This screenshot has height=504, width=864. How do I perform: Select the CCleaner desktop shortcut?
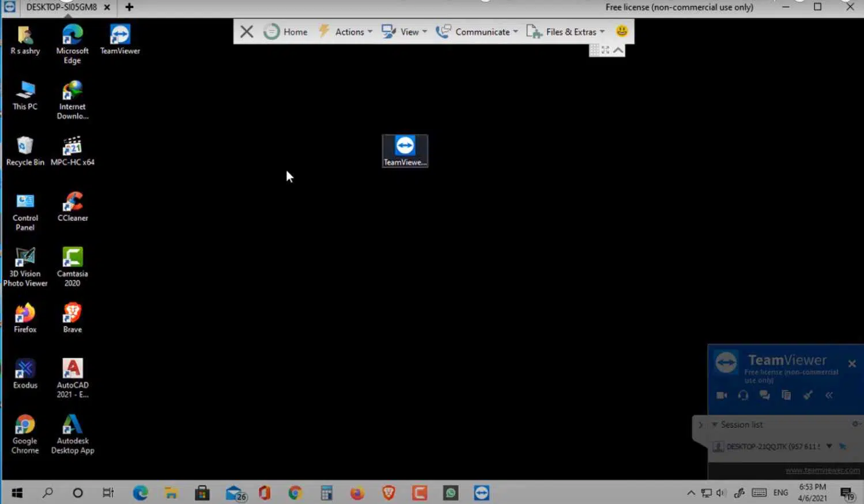click(x=73, y=207)
